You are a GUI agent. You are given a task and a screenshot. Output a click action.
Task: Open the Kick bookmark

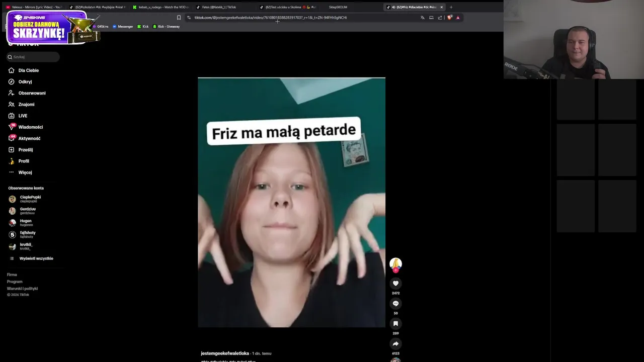coord(143,27)
